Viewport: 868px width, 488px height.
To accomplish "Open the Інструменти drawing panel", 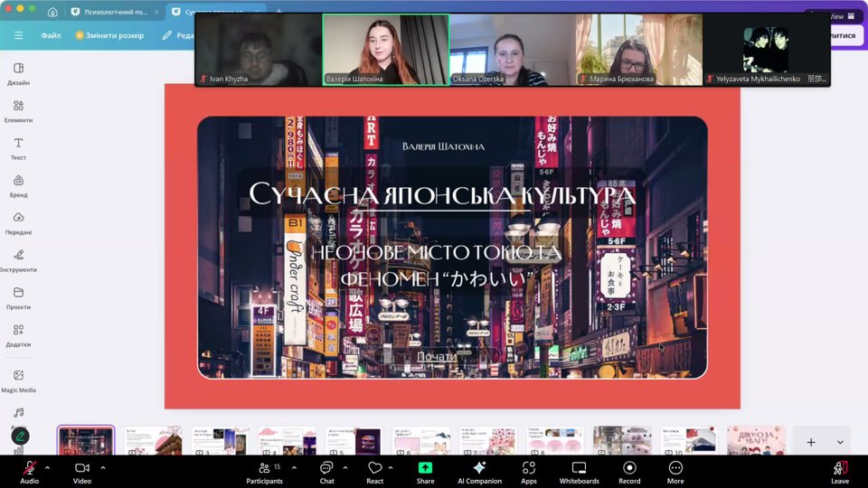I will click(x=18, y=260).
